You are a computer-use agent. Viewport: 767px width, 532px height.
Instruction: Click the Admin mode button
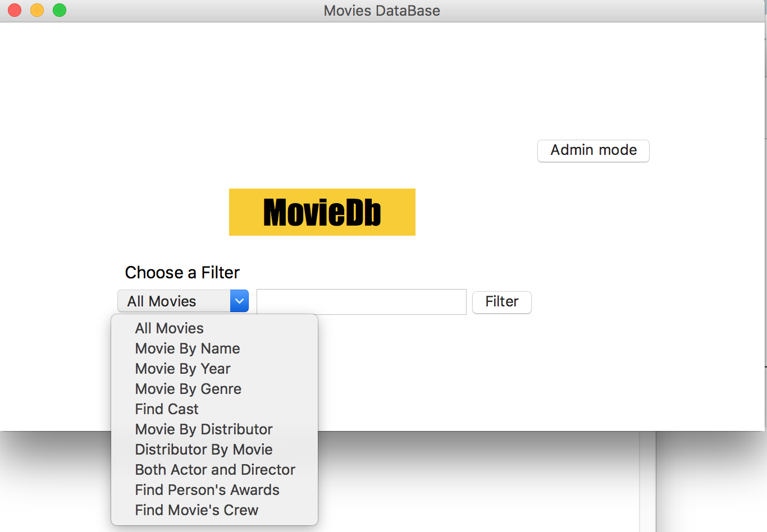click(593, 150)
